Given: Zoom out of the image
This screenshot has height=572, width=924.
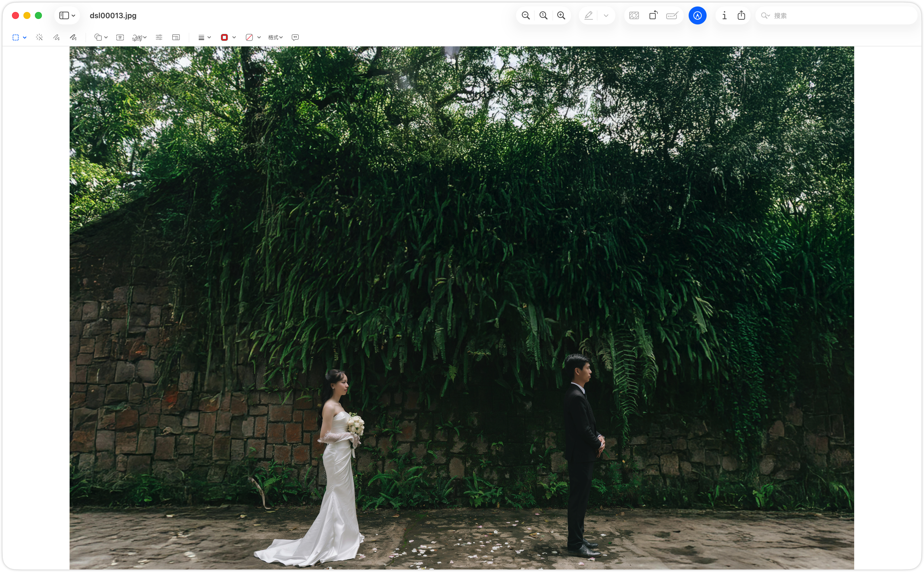Looking at the screenshot, I should pyautogui.click(x=526, y=15).
